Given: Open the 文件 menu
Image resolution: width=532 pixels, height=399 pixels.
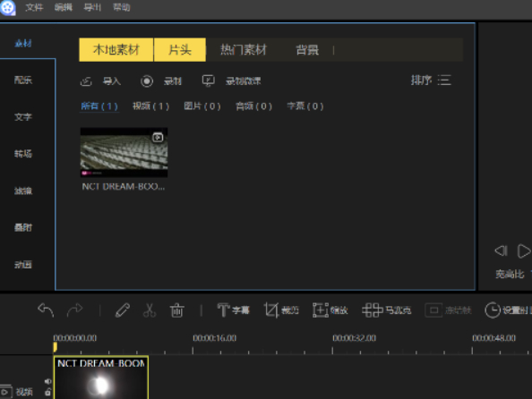Looking at the screenshot, I should pyautogui.click(x=34, y=7).
